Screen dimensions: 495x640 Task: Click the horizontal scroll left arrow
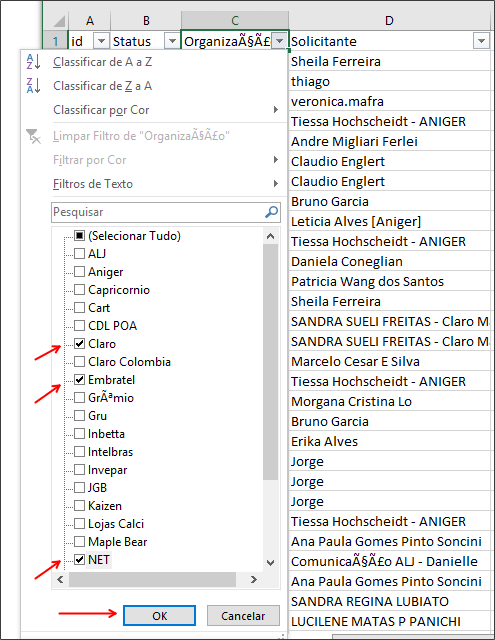(x=60, y=579)
